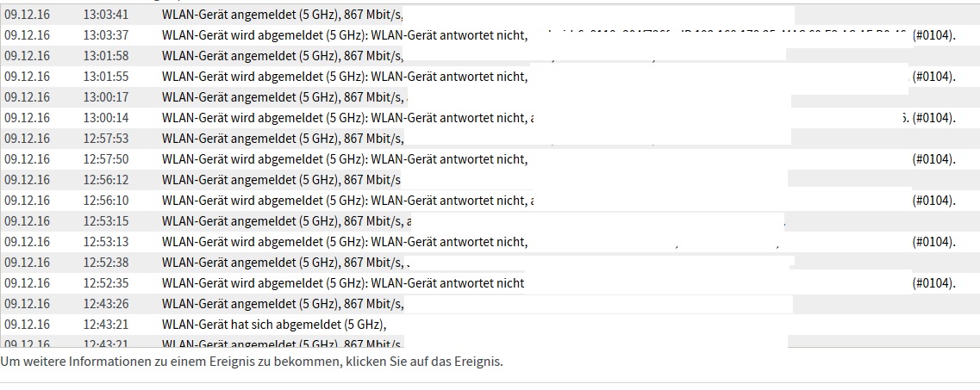The height and width of the screenshot is (390, 980).
Task: Open the 'hat sich abgemeldet' event
Action: point(273,325)
